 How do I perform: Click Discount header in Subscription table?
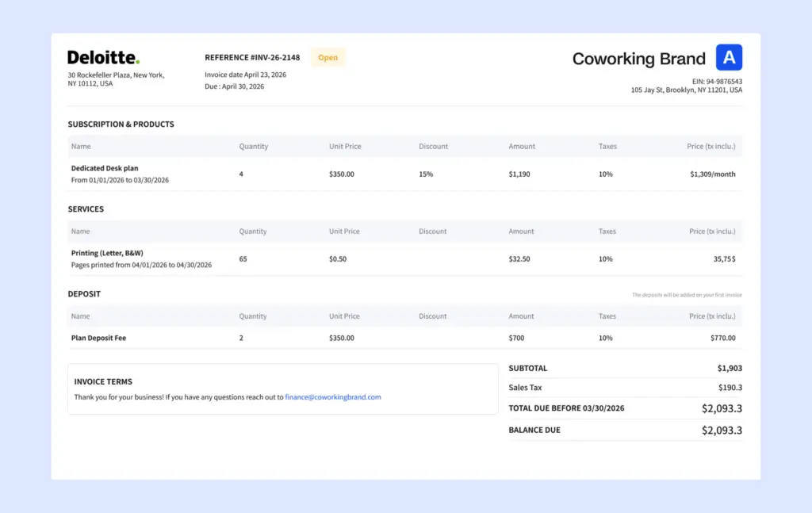(434, 147)
